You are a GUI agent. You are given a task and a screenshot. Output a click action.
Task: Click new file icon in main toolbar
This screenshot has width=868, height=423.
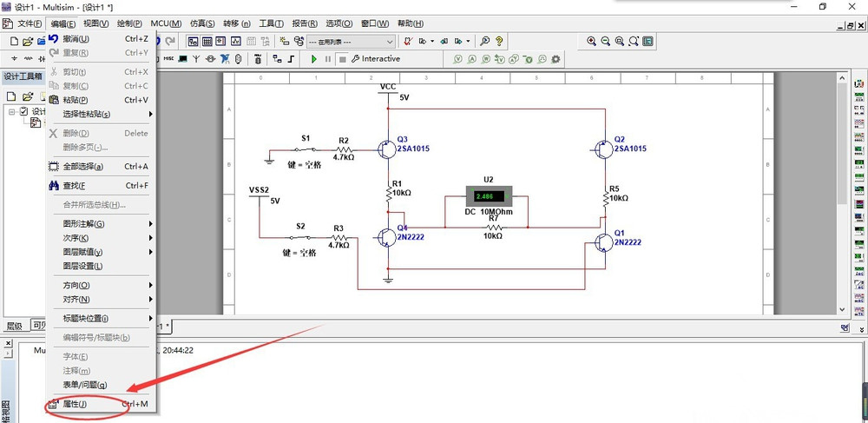[14, 41]
